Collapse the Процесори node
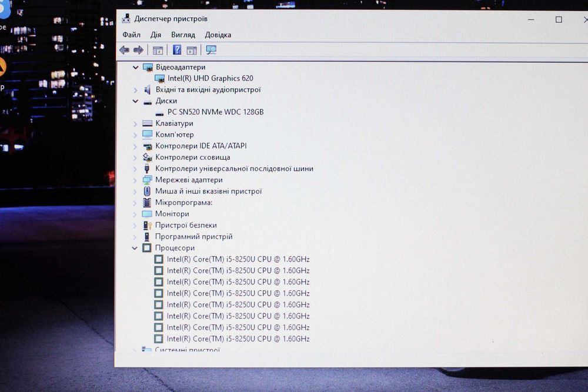The image size is (588, 392). (135, 248)
